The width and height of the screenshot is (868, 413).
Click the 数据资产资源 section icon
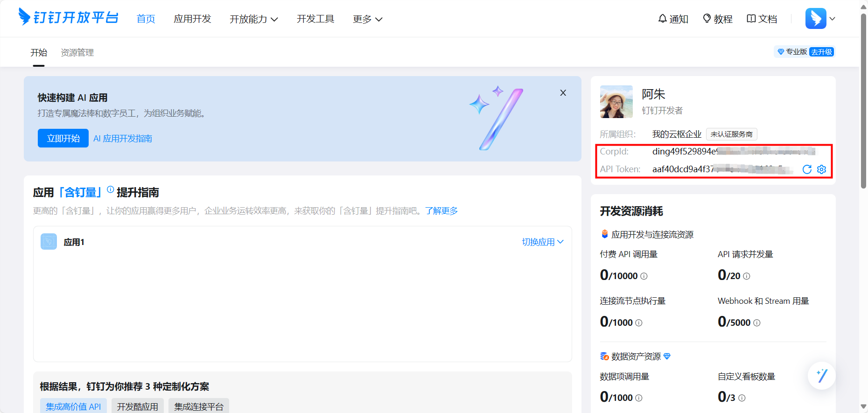click(x=604, y=356)
